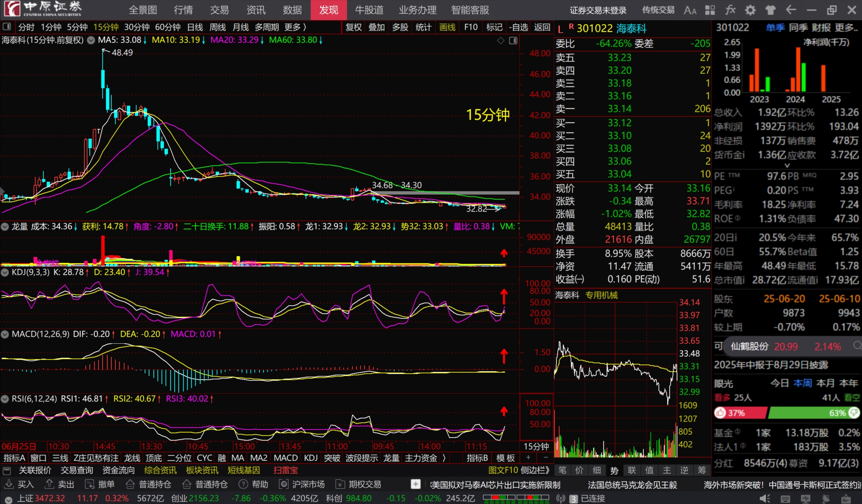Open the 图文F10 link

coord(503,470)
